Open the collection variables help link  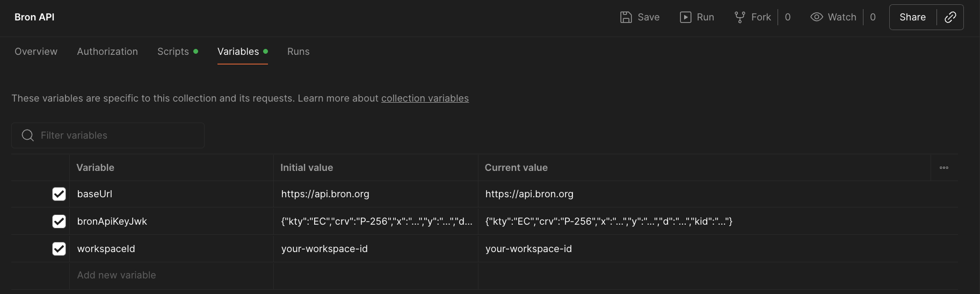pyautogui.click(x=425, y=98)
